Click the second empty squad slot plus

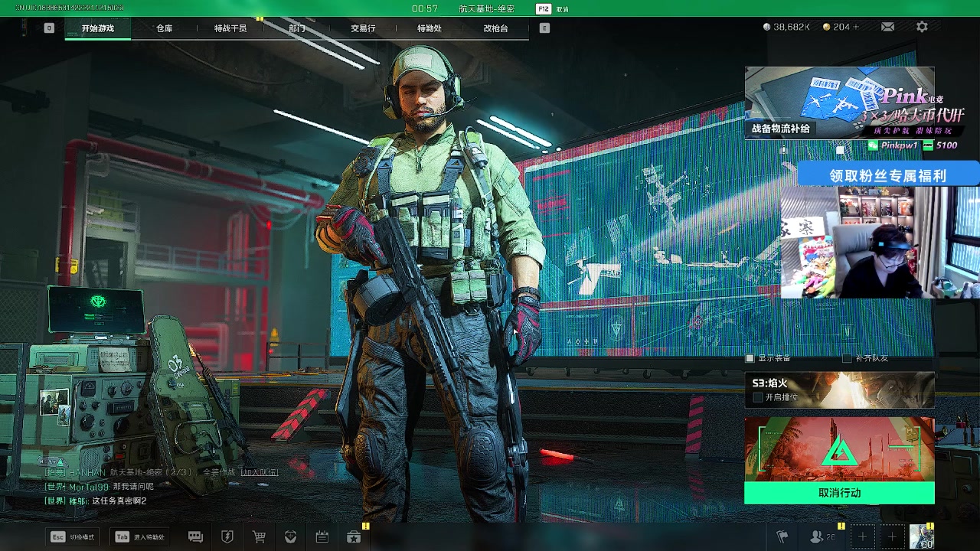click(x=892, y=537)
